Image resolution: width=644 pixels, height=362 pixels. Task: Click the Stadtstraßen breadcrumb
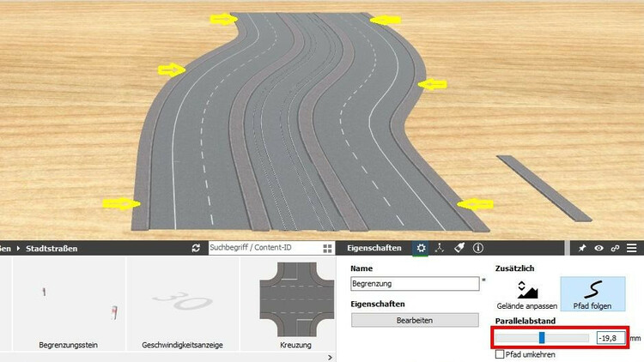pyautogui.click(x=52, y=248)
